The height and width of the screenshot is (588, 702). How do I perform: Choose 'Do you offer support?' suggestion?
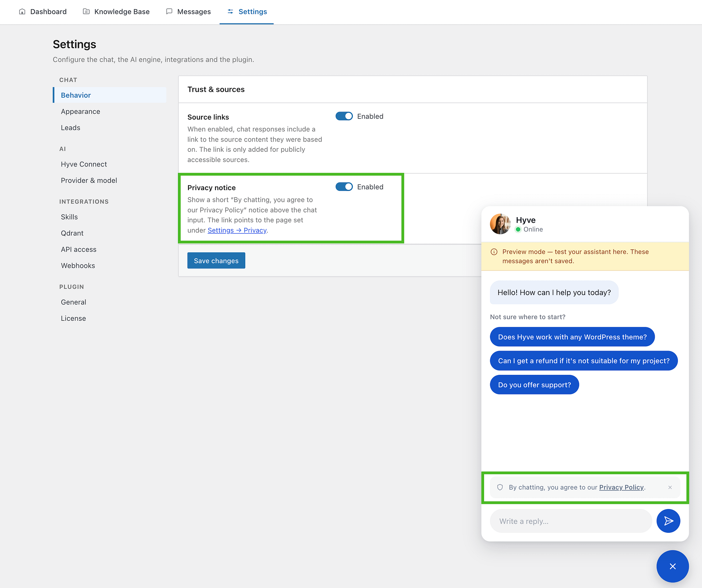[534, 385]
